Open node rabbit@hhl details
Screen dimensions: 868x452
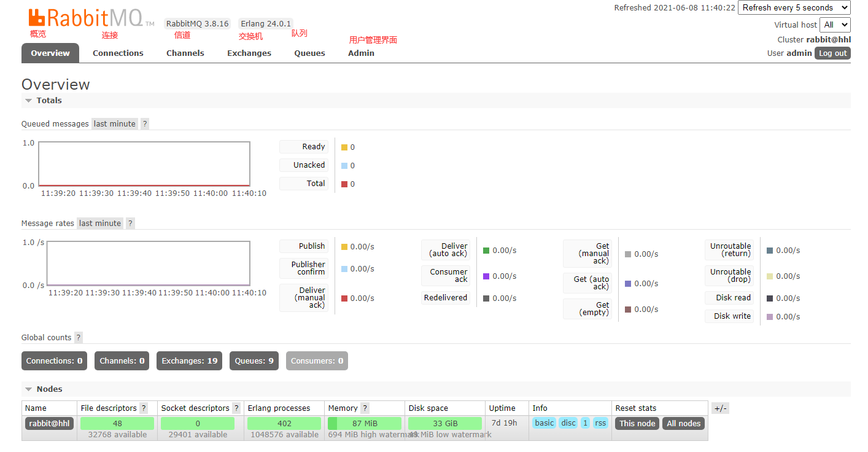click(x=49, y=423)
